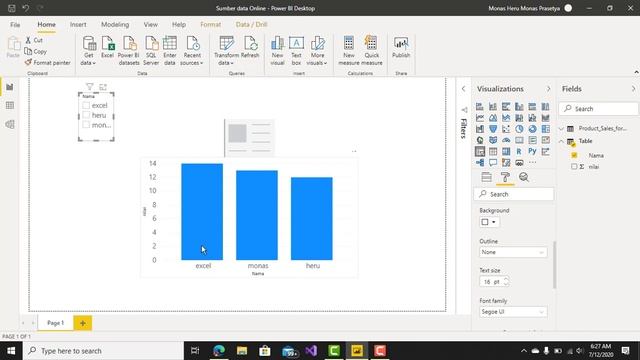The height and width of the screenshot is (360, 640).
Task: Click the format pane scrollbar
Action: (554, 264)
